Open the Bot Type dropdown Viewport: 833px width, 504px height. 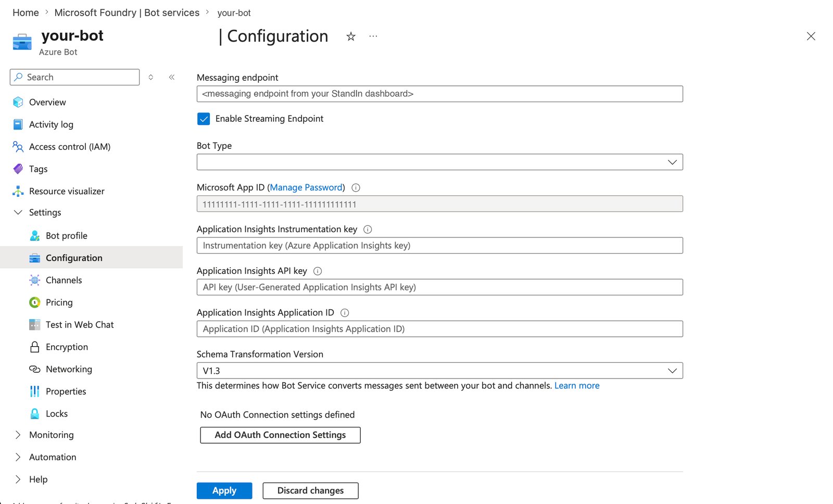[x=440, y=162]
